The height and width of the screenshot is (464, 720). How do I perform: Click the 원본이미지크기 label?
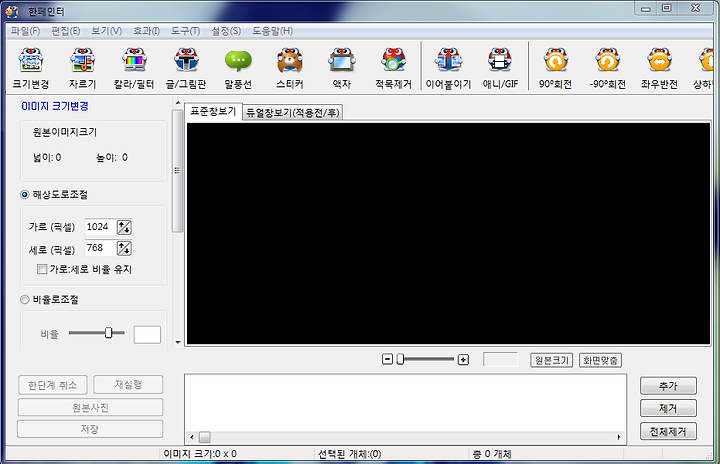65,132
